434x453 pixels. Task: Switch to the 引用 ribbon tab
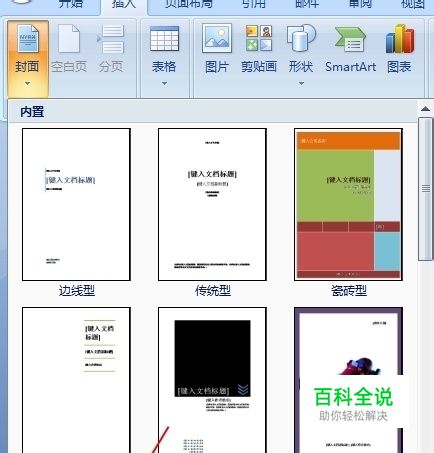click(x=254, y=4)
